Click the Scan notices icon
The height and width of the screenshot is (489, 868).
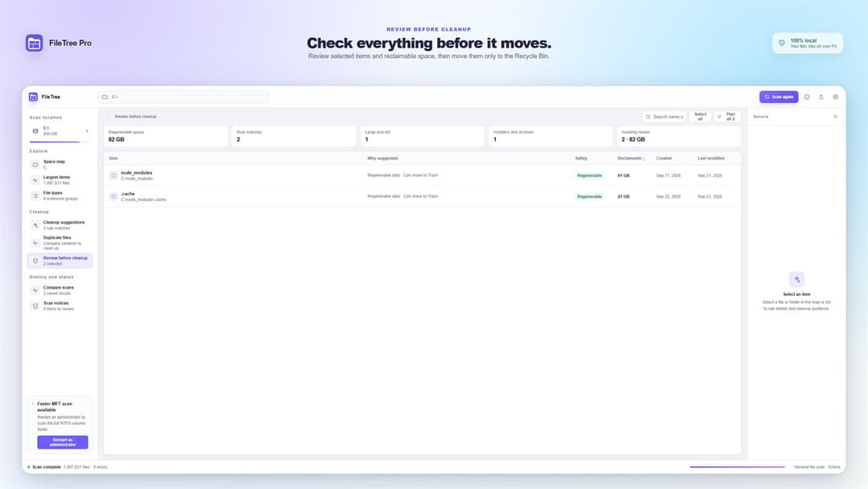[x=35, y=306]
